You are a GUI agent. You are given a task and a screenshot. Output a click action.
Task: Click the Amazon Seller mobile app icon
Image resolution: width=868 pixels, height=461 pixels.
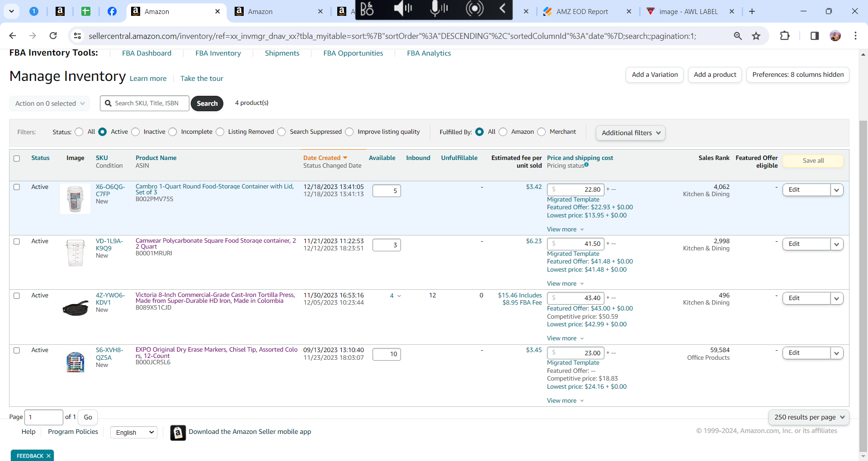(178, 433)
